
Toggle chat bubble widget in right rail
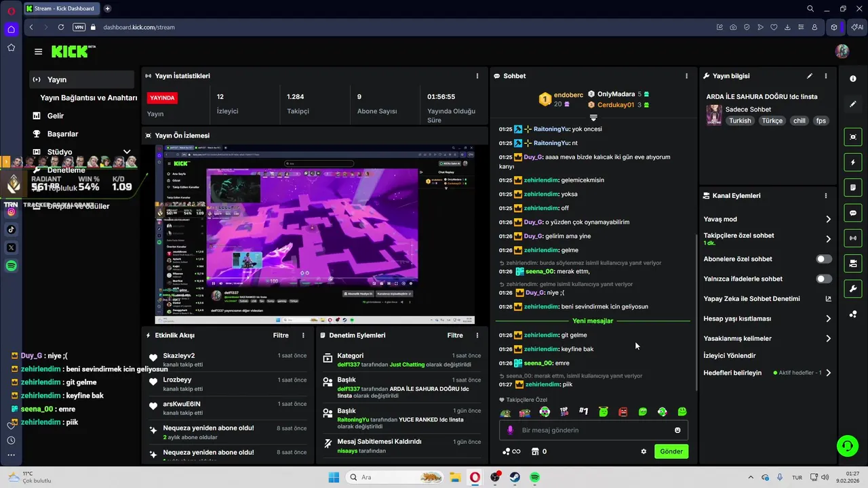click(853, 213)
